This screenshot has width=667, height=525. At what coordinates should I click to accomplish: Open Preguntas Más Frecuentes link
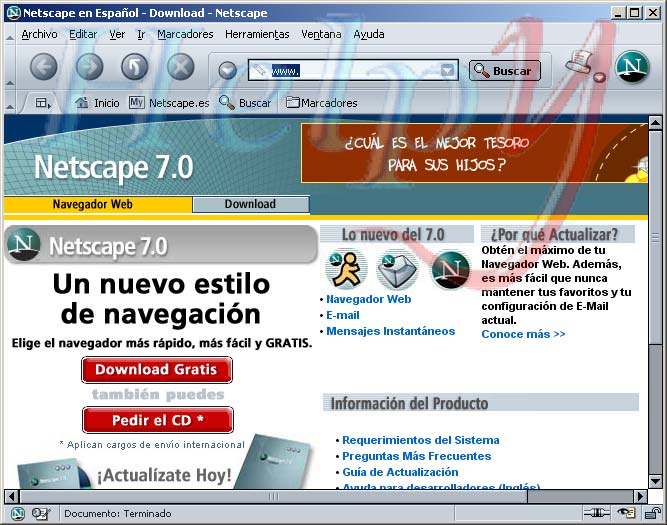[416, 456]
